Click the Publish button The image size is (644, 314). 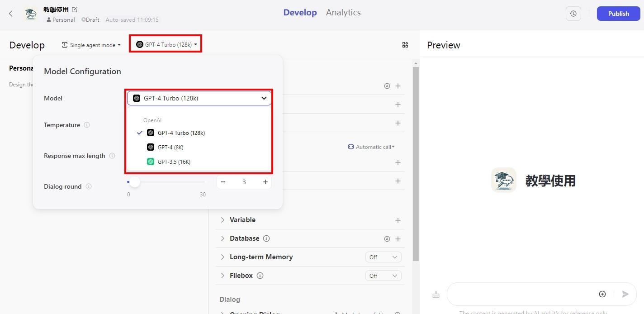tap(618, 14)
